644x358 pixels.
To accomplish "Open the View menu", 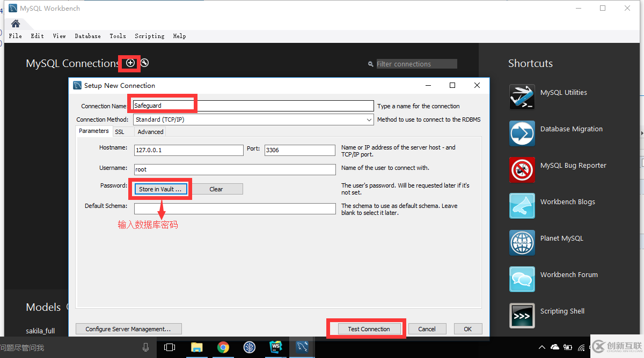I will (59, 36).
